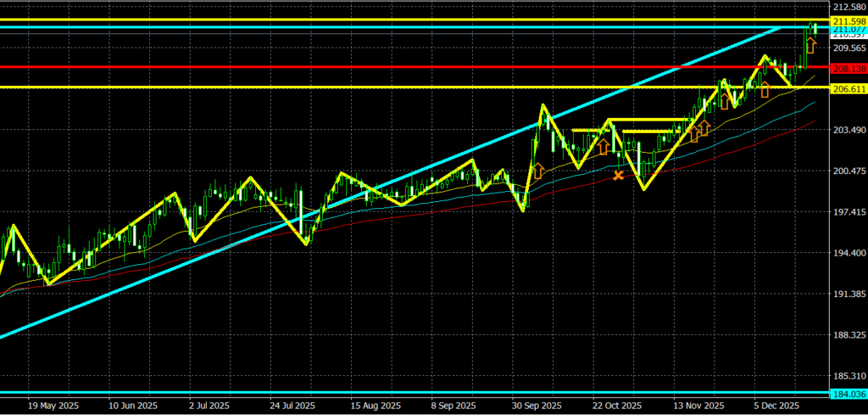Image resolution: width=868 pixels, height=415 pixels.
Task: Select the topmost orange arrow near latest candles
Action: (x=810, y=45)
